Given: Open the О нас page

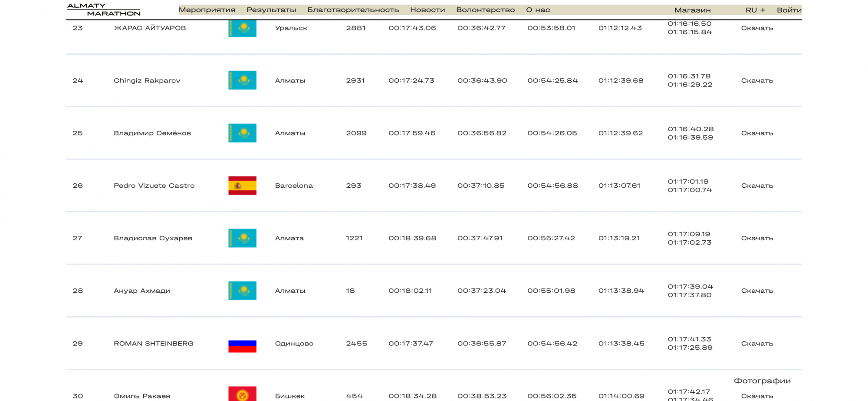Looking at the screenshot, I should point(538,10).
